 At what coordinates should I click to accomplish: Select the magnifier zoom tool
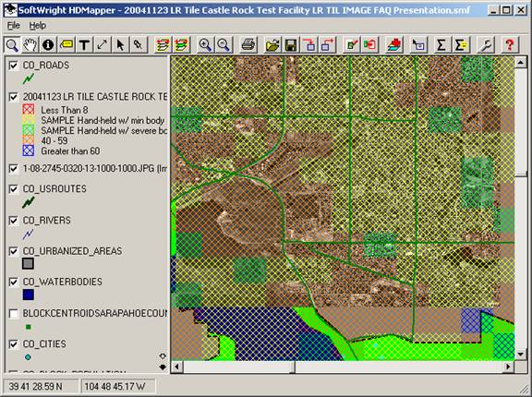12,44
